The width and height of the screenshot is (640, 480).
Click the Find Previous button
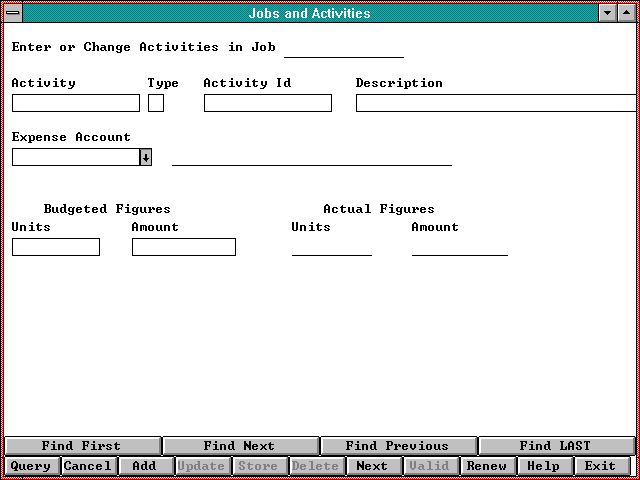coord(397,446)
